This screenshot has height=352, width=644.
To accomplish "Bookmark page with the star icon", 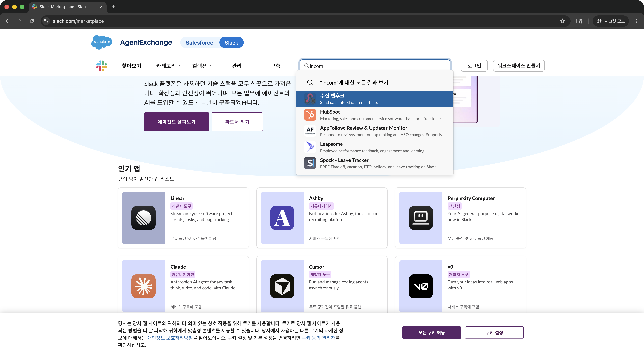I will (562, 21).
